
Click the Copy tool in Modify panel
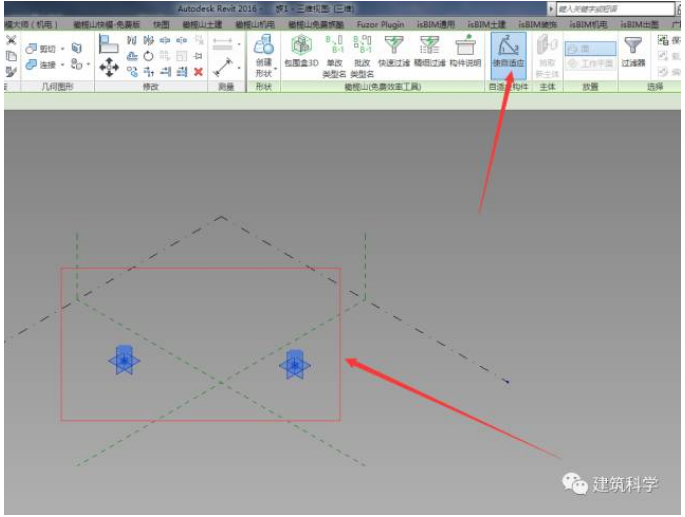tap(132, 71)
